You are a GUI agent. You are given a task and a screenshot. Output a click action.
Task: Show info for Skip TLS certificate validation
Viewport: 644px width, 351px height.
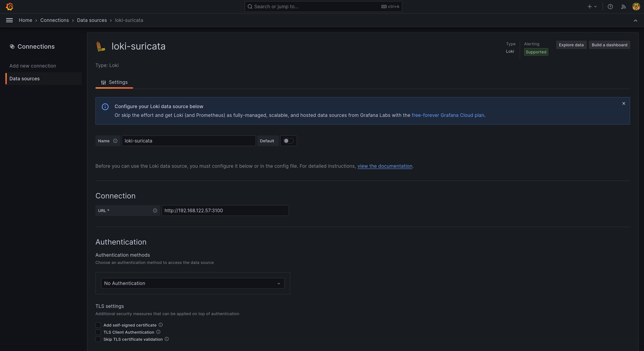point(167,339)
